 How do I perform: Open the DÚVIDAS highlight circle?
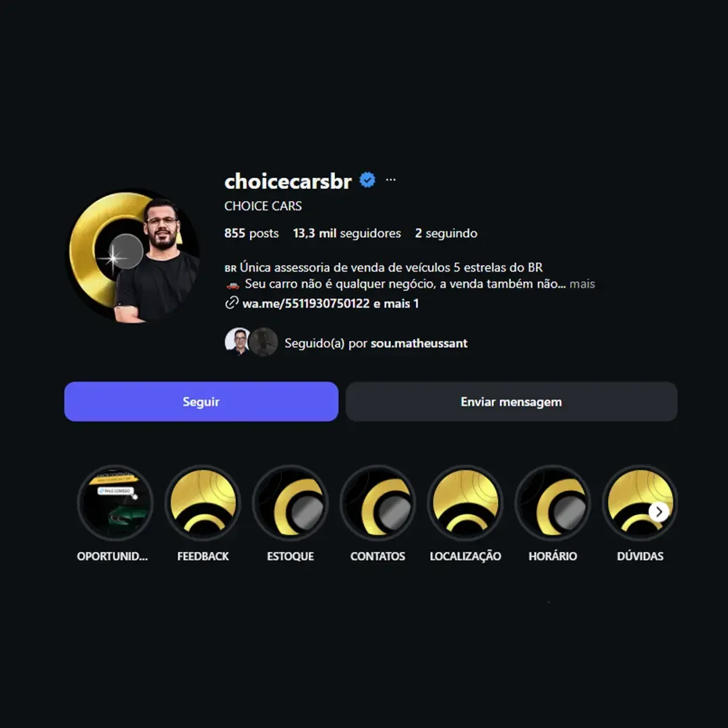click(x=640, y=503)
